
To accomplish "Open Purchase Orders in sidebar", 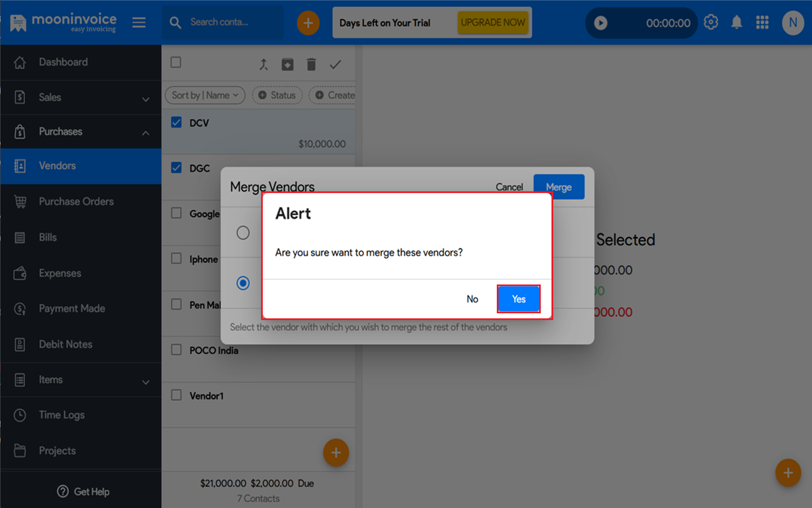I will coord(81,202).
